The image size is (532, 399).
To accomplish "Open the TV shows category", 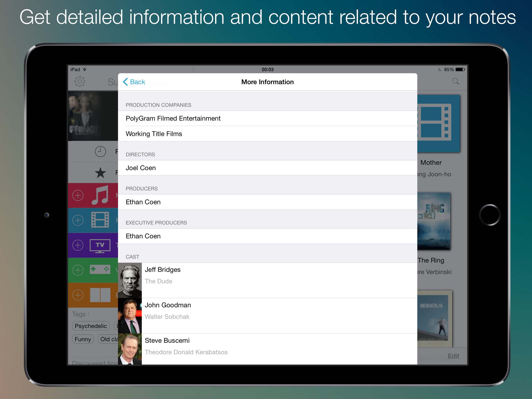I will [x=100, y=245].
